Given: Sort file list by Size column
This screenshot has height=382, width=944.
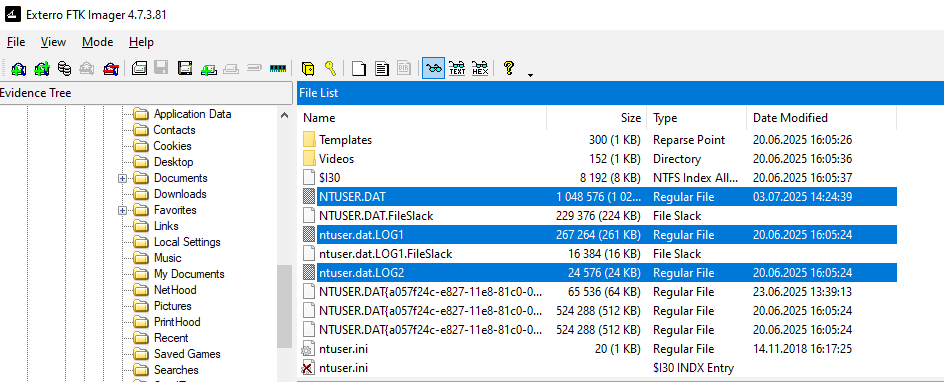Looking at the screenshot, I should point(597,118).
